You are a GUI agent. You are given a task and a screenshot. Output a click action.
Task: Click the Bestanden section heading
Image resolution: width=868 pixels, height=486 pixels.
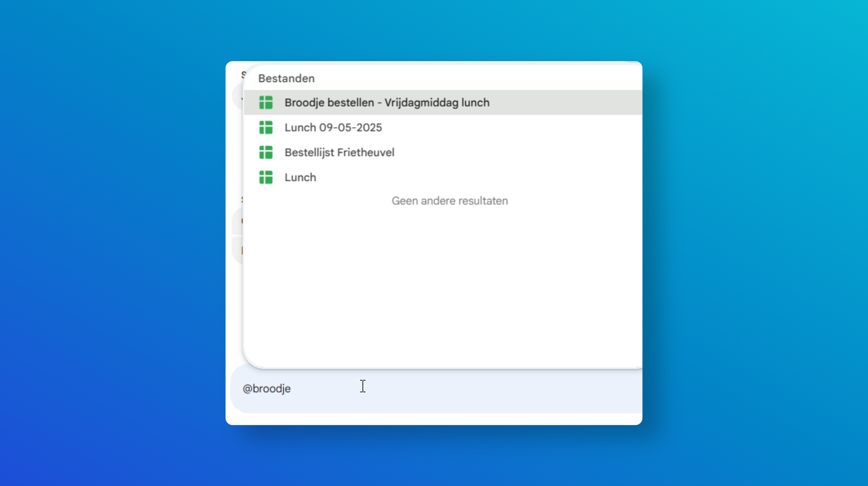click(286, 79)
